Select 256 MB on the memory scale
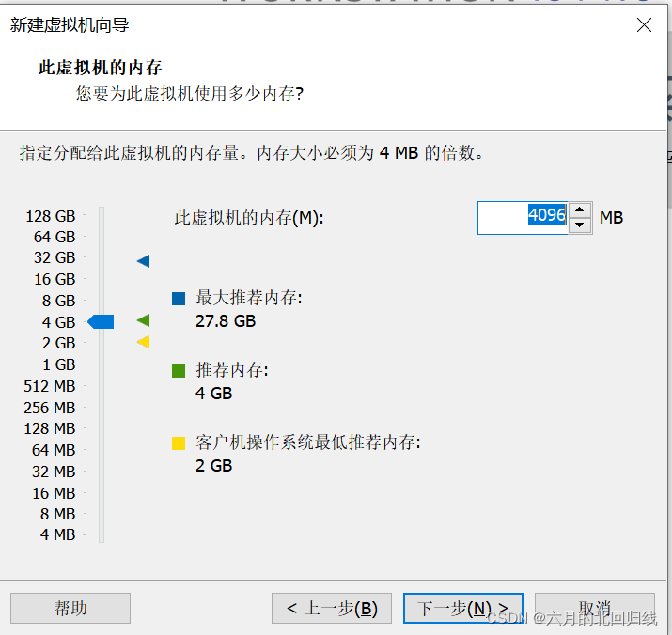Viewport: 672px width, 635px height. [49, 408]
